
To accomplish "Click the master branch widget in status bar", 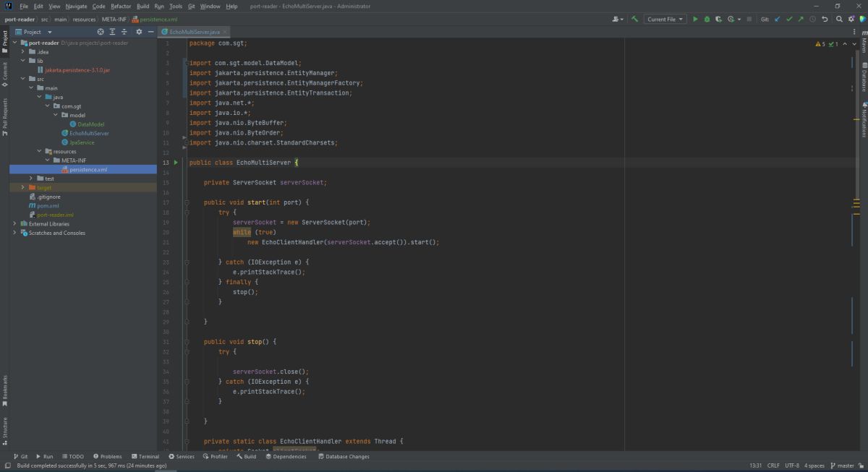I will point(842,465).
